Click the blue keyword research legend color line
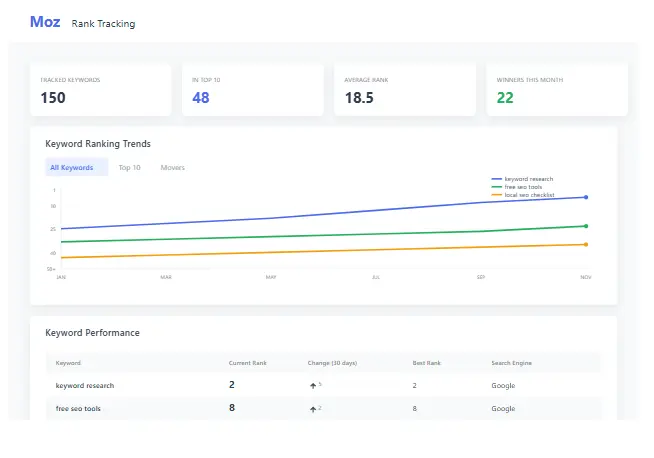654x458 pixels. (x=497, y=179)
